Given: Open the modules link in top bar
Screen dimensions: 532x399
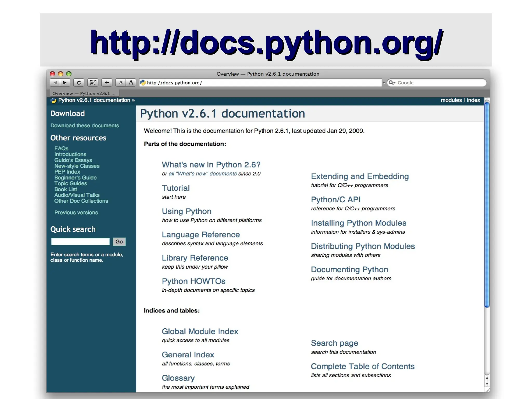Looking at the screenshot, I should pos(451,100).
